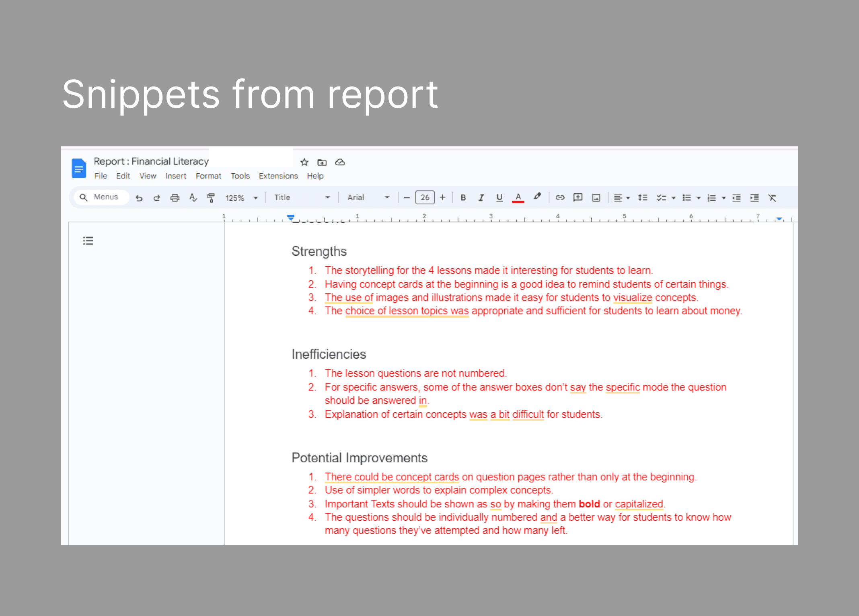The height and width of the screenshot is (616, 859).
Task: Click the spell check icon
Action: tap(193, 198)
